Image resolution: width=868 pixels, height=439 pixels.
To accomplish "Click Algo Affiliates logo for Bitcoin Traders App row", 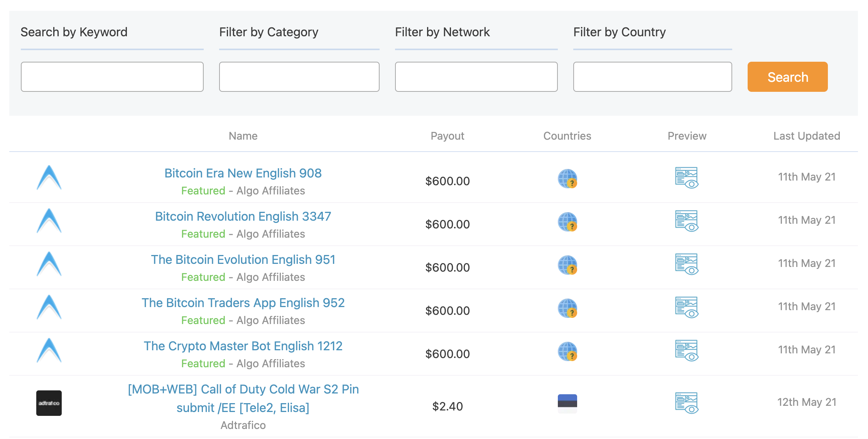I will coord(49,307).
